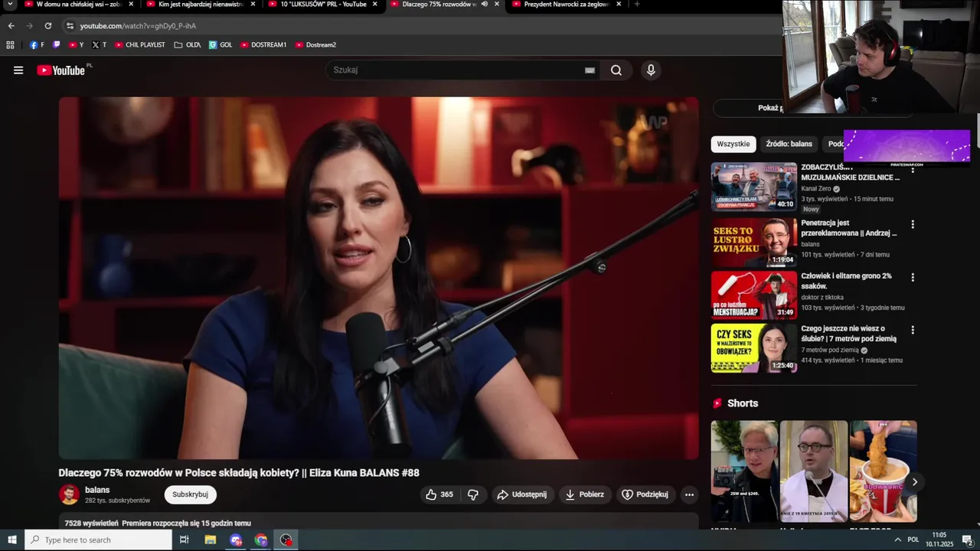Open site information icon in address bar
This screenshot has width=980, height=551.
click(70, 25)
